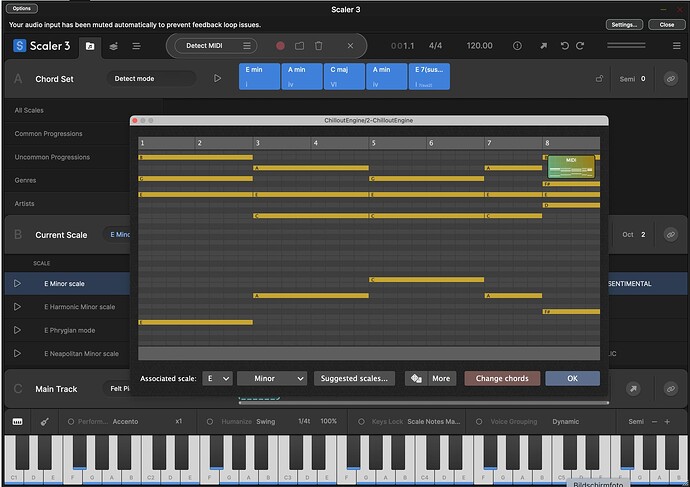Click the arrow icon in Main Track row
This screenshot has height=487, width=690.
click(x=633, y=389)
